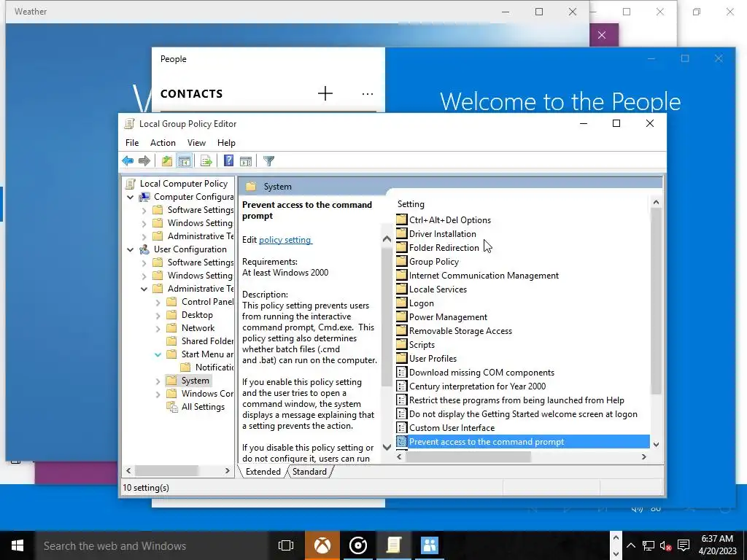
Task: Open the Action menu
Action: click(x=163, y=143)
